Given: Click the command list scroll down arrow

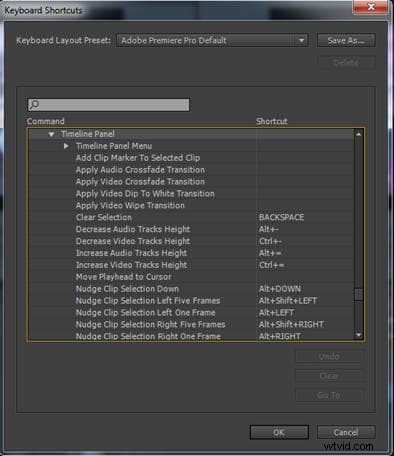Looking at the screenshot, I should click(x=358, y=335).
